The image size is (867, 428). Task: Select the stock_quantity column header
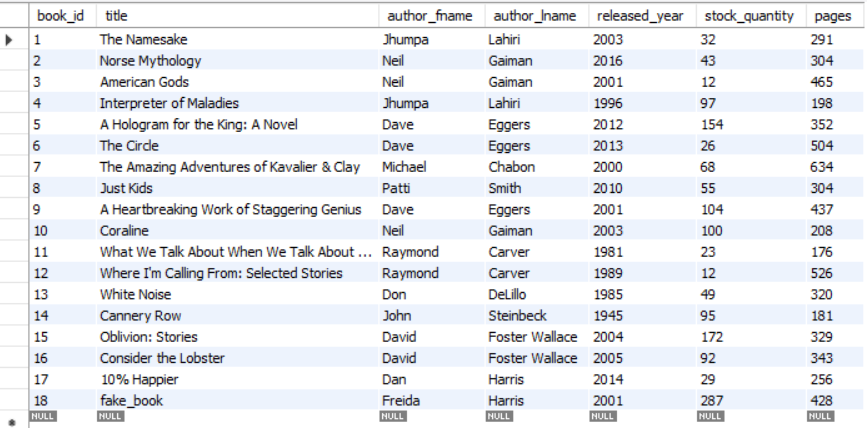pos(750,15)
